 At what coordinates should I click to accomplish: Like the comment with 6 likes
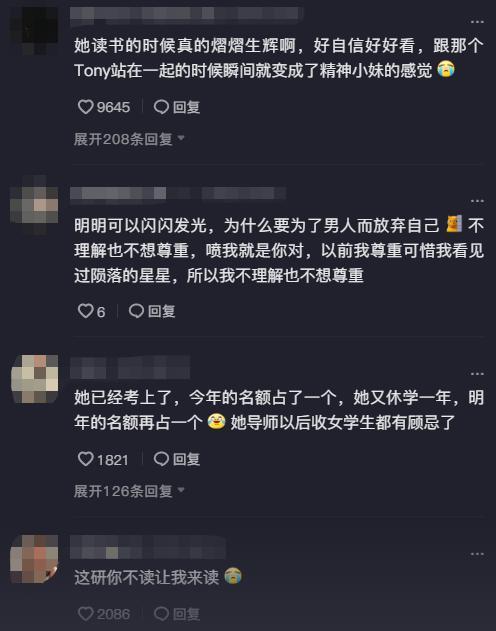click(x=85, y=311)
